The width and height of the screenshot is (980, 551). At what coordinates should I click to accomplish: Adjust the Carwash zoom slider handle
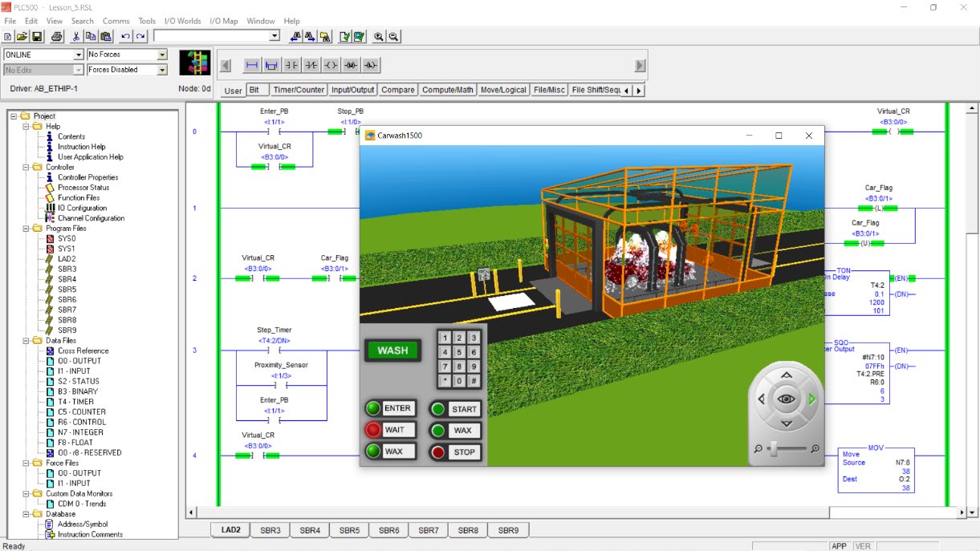click(x=774, y=449)
